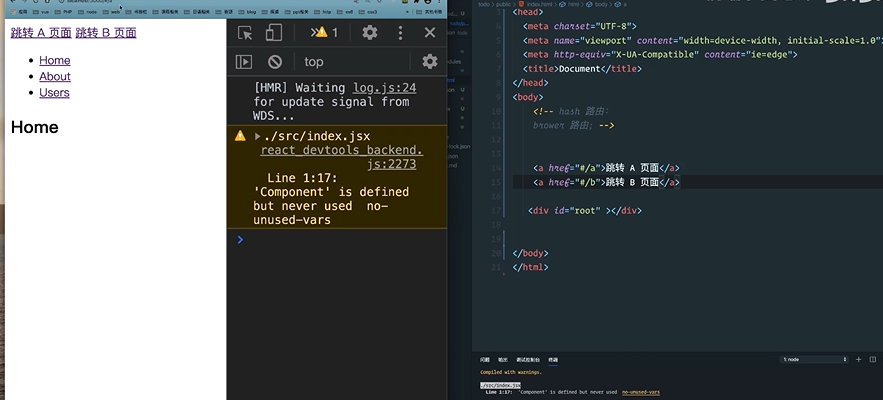Open console settings gear icon
883x400 pixels.
point(430,61)
